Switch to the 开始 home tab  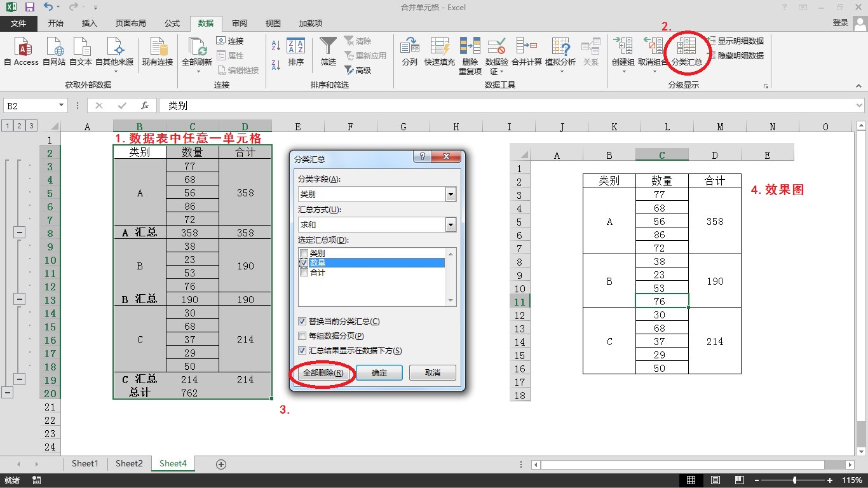(56, 24)
